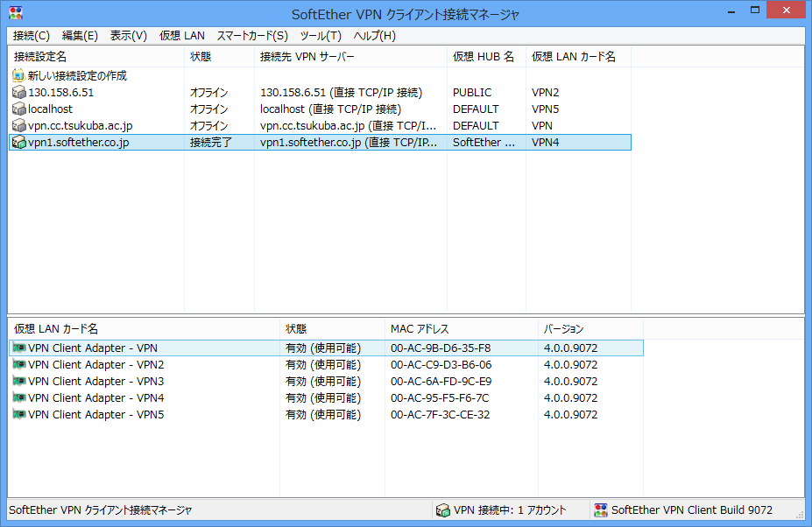Image resolution: width=812 pixels, height=527 pixels.
Task: Open the 編集(E) menu
Action: click(x=80, y=36)
